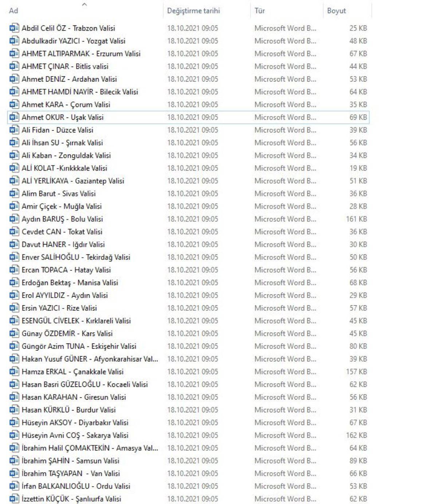Select Hüseyin Avni COŞ - Sakarya Valisi
This screenshot has width=437, height=504.
(x=75, y=435)
